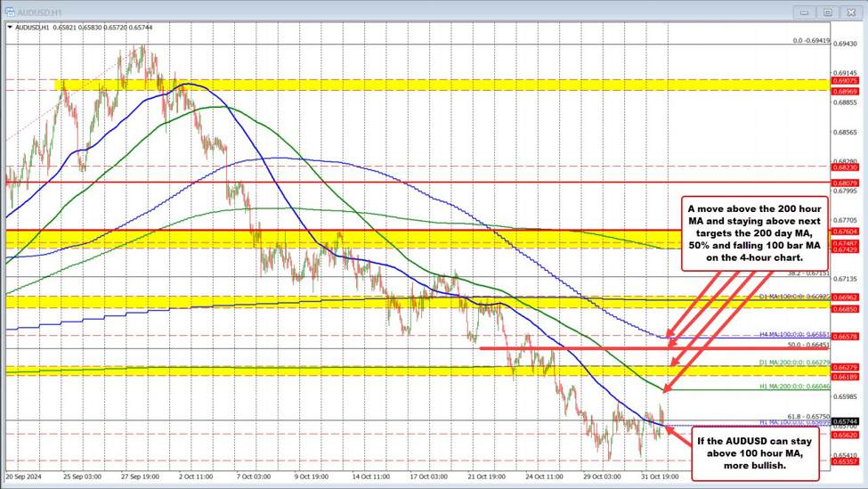This screenshot has width=868, height=489.
Task: Select the 0.65620 red price label
Action: click(x=846, y=435)
